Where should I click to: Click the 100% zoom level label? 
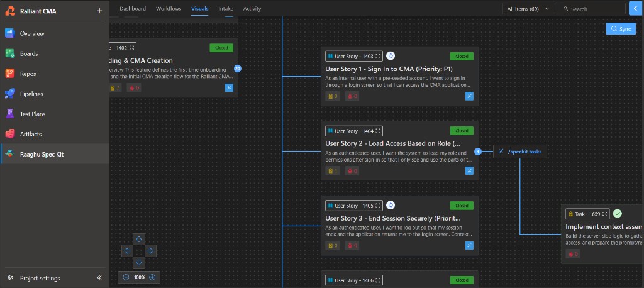(x=139, y=277)
